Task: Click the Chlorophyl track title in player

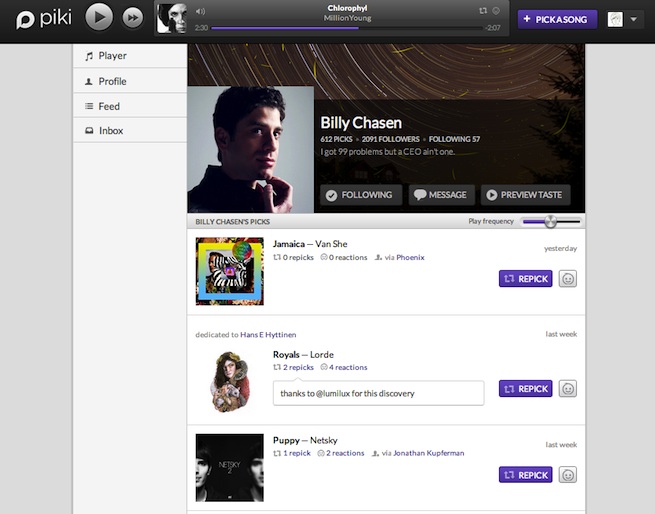Action: [347, 8]
